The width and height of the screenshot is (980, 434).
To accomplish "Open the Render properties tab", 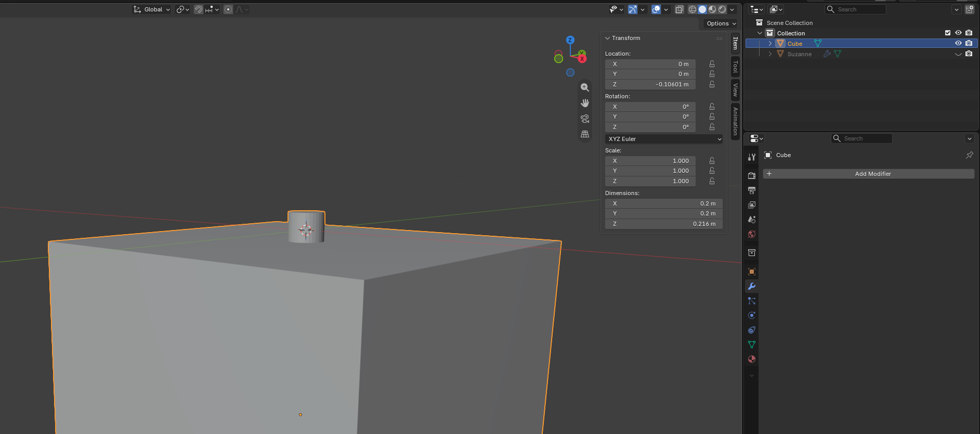I will pyautogui.click(x=752, y=176).
